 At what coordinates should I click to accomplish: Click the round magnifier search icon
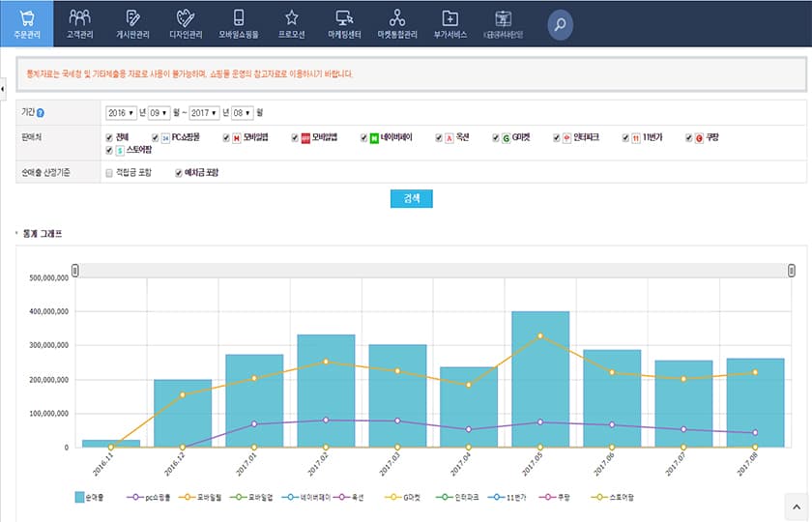[561, 24]
